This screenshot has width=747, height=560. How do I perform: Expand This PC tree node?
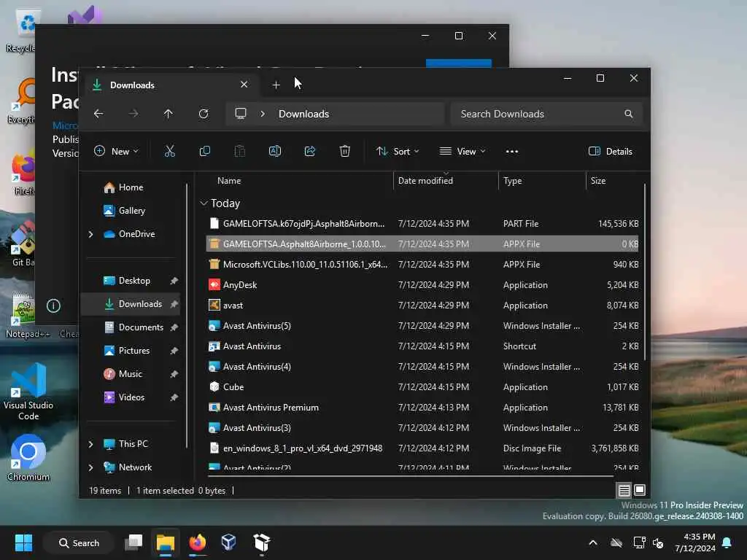(91, 444)
